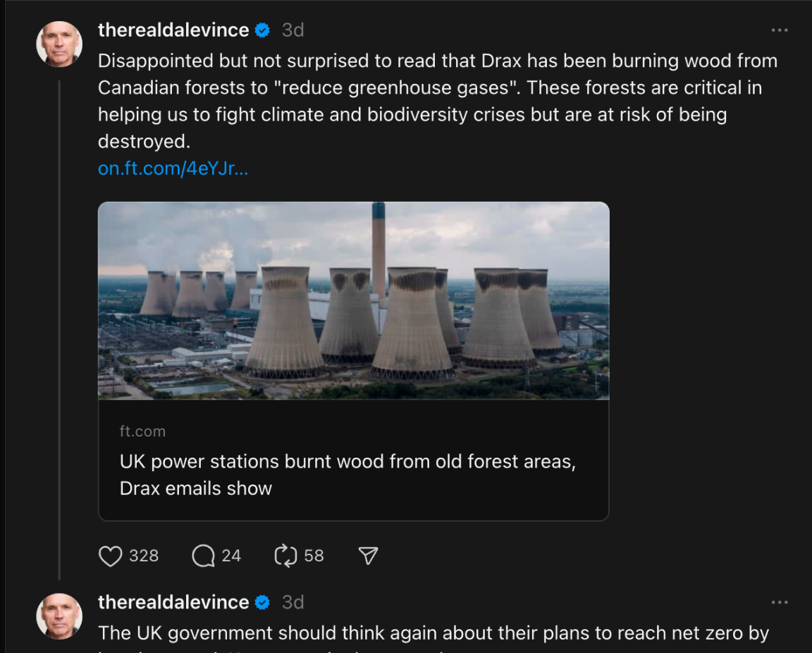Screen dimensions: 812x653
Task: Open profile avatar of second post
Action: [x=59, y=615]
